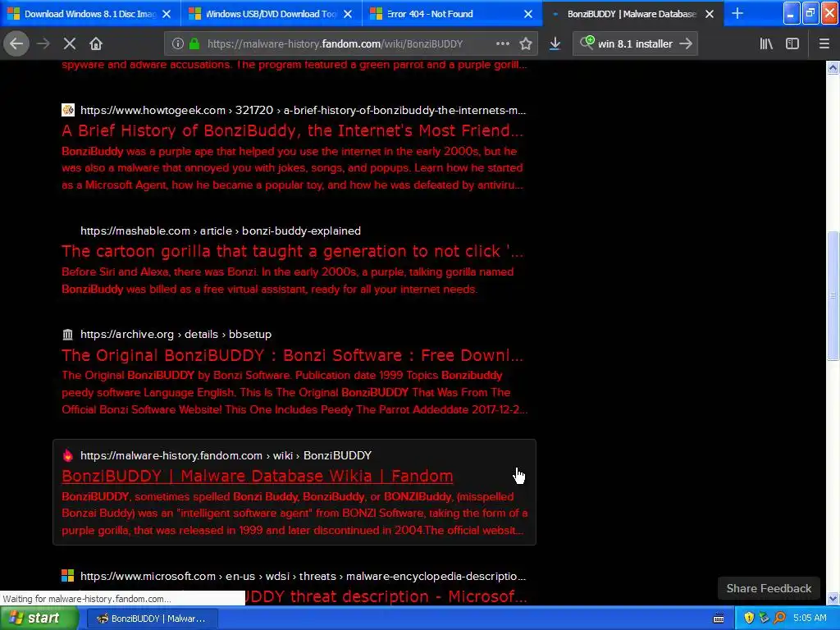Click the 'Waiting for malware-history.fandom.com' status text
This screenshot has width=840, height=630.
(87, 599)
